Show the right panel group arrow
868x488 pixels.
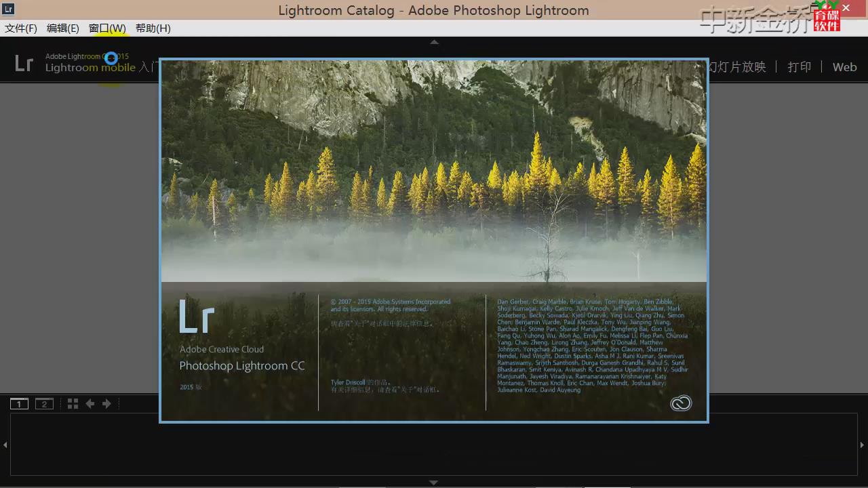863,445
